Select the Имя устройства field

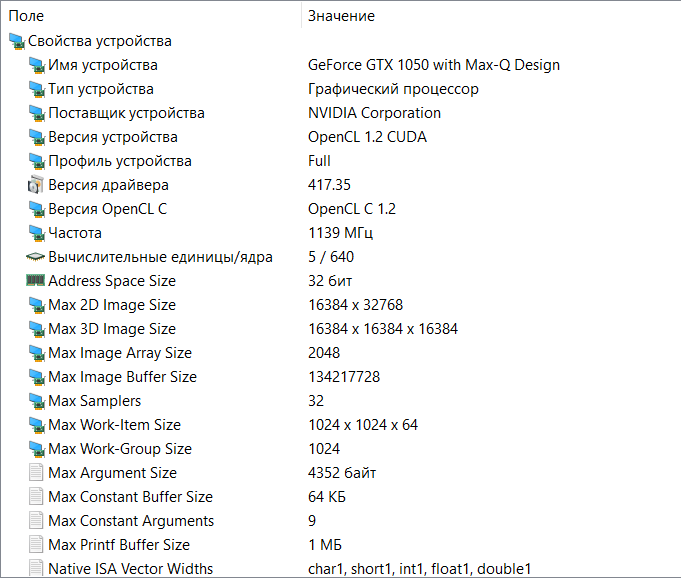pyautogui.click(x=103, y=65)
